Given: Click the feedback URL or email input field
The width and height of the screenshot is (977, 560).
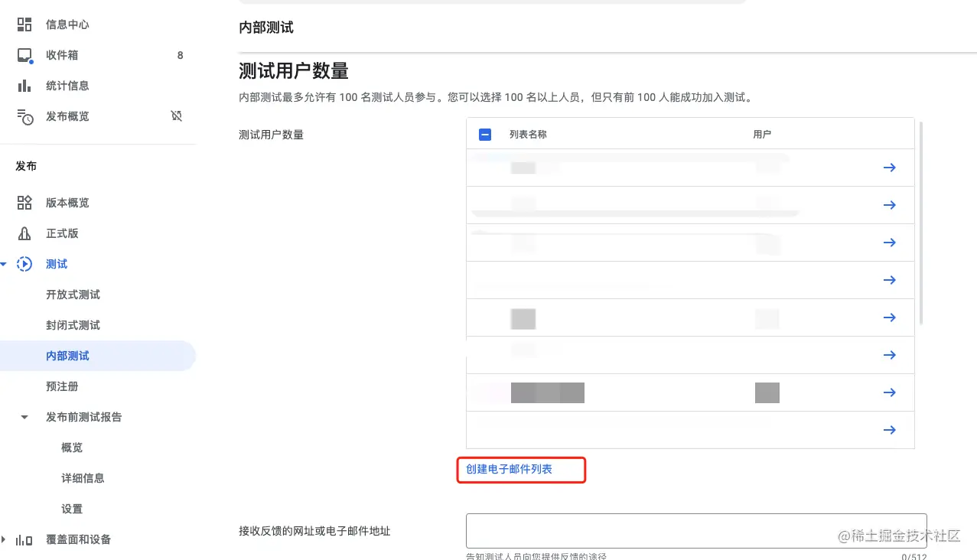Looking at the screenshot, I should tap(696, 530).
